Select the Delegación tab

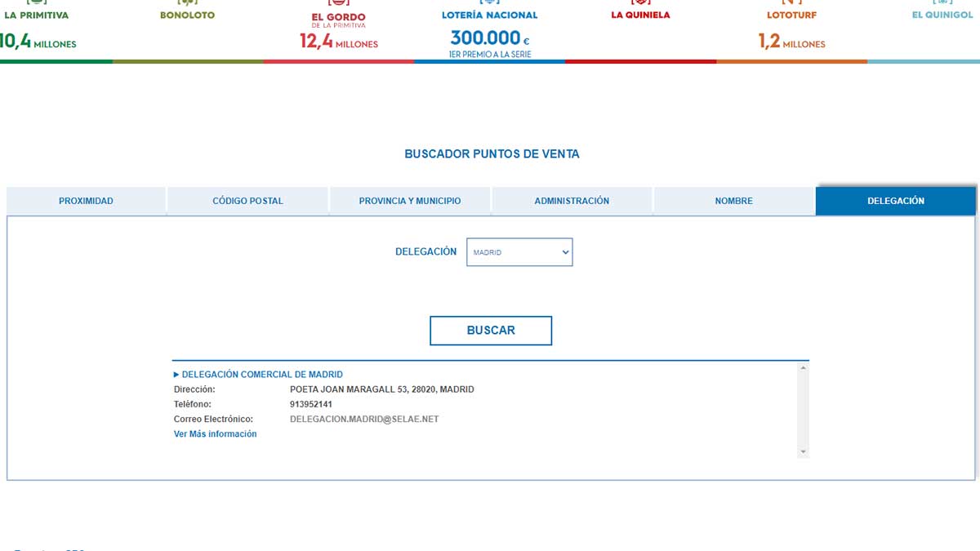(x=896, y=201)
